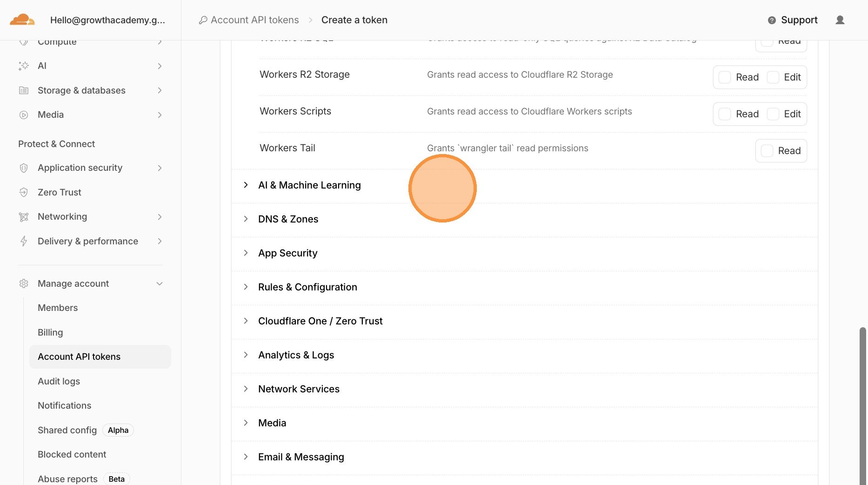Viewport: 868px width, 485px height.
Task: Expand Cloudflare One / Zero Trust section
Action: point(524,321)
